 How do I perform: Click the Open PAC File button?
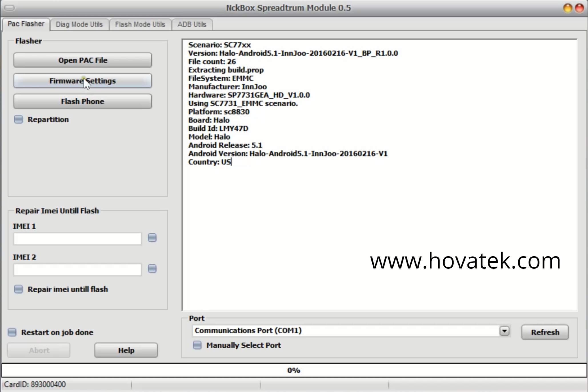83,60
